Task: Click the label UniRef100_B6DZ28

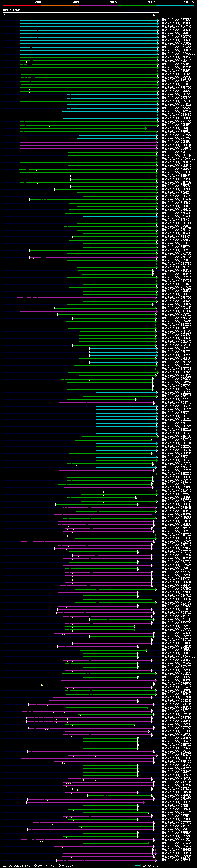Action: tap(177, 406)
